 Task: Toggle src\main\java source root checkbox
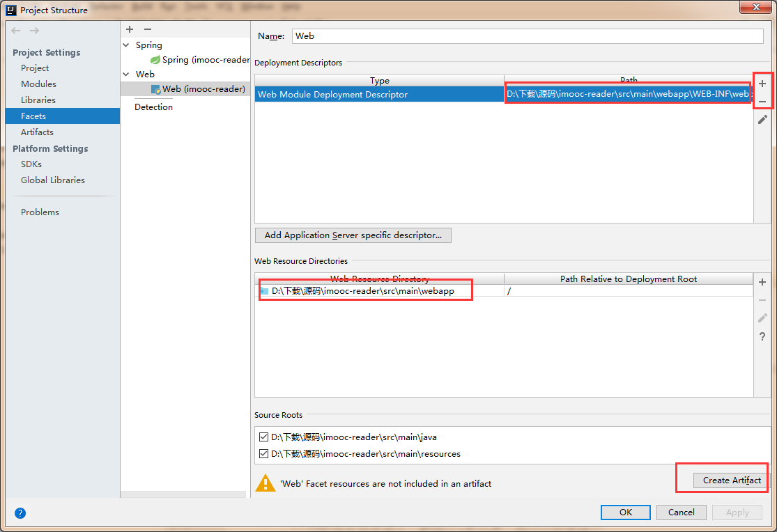tap(263, 437)
